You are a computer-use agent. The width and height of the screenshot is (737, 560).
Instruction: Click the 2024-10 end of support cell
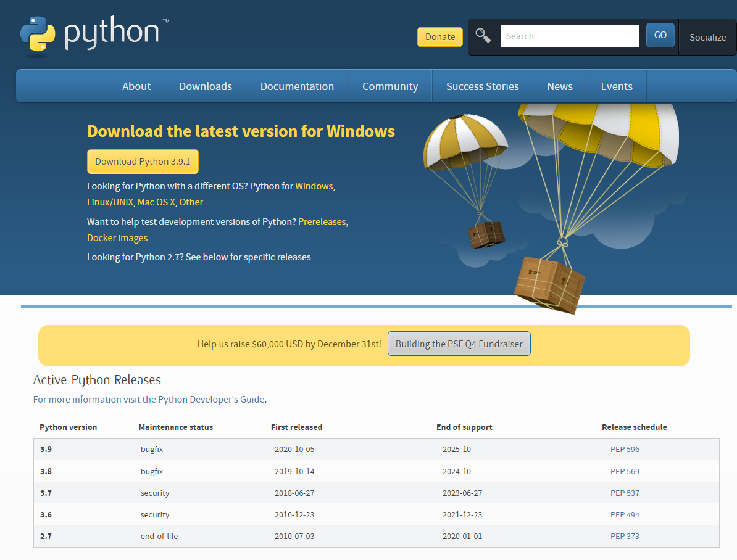pyautogui.click(x=456, y=472)
